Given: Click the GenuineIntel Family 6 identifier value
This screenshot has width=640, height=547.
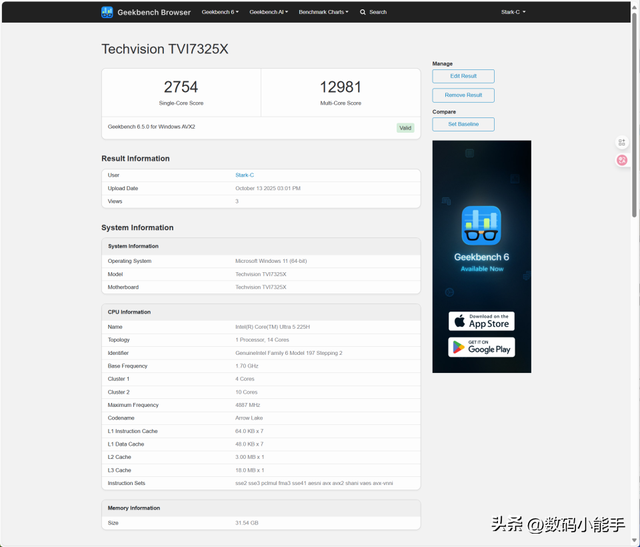Looking at the screenshot, I should click(x=289, y=353).
